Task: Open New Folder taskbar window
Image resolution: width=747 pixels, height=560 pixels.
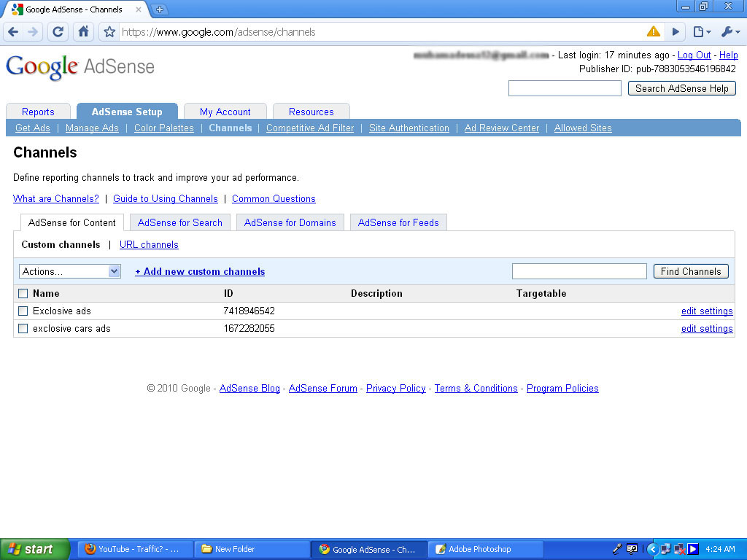Action: (x=251, y=549)
